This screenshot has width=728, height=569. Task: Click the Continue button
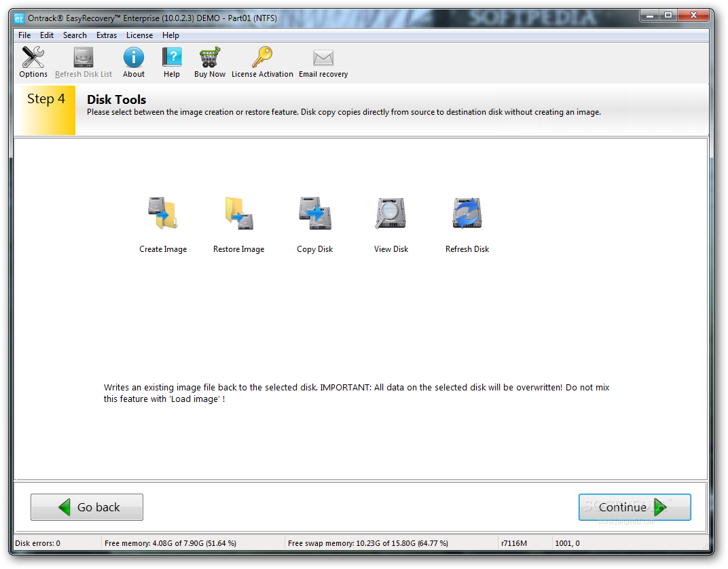(x=635, y=507)
